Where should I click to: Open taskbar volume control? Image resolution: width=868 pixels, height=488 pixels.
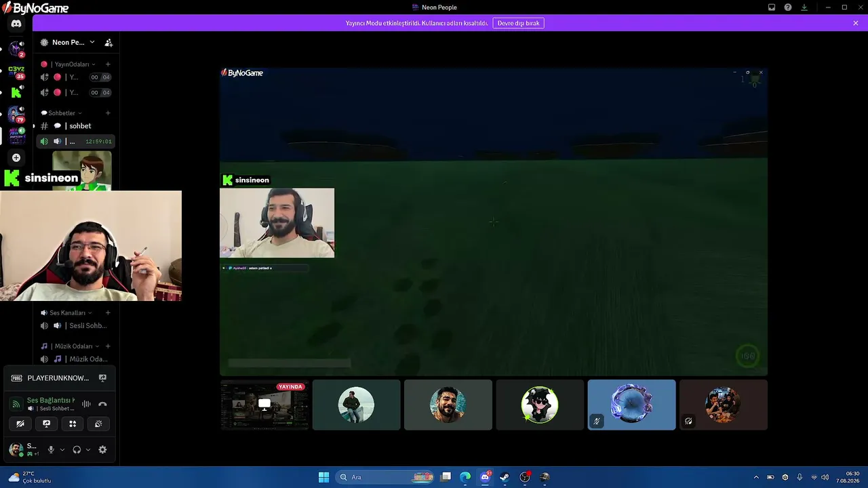825,477
